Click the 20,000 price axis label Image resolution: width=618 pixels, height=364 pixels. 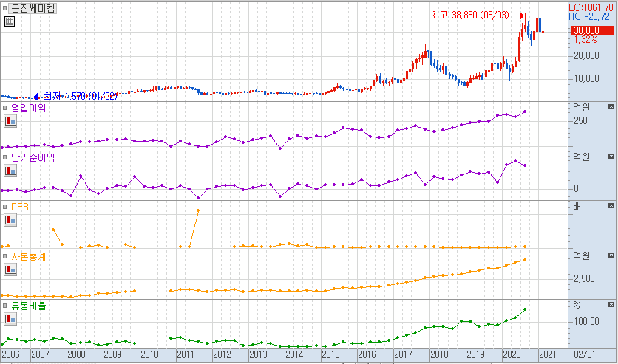[586, 55]
